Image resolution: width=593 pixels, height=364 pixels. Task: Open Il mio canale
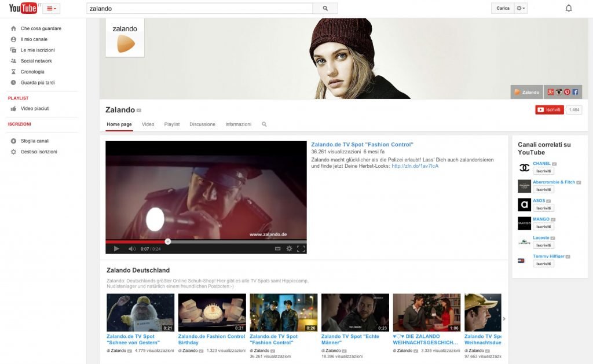pos(34,39)
